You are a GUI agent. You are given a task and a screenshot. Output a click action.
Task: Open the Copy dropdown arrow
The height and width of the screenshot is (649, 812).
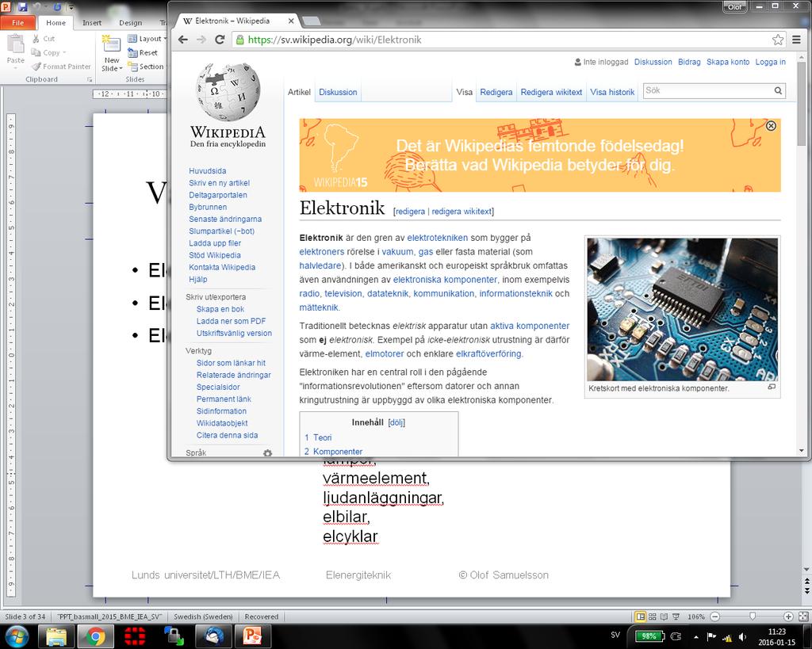(x=65, y=53)
